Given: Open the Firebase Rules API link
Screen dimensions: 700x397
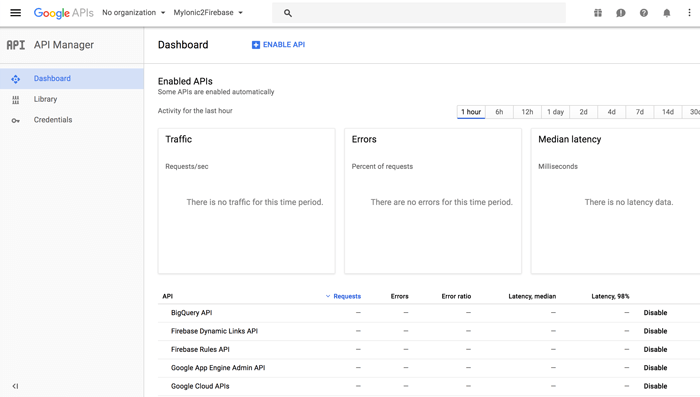Looking at the screenshot, I should click(x=200, y=349).
